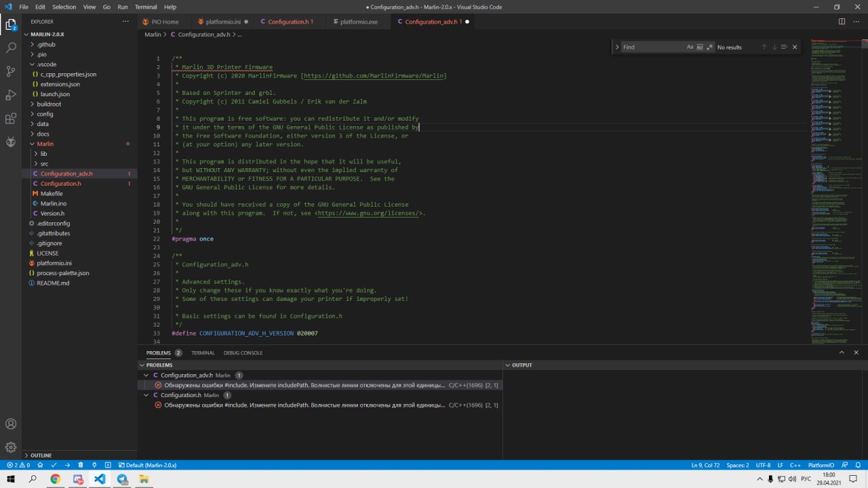
Task: Click Spaces: 2 indentation in status bar
Action: [738, 466]
